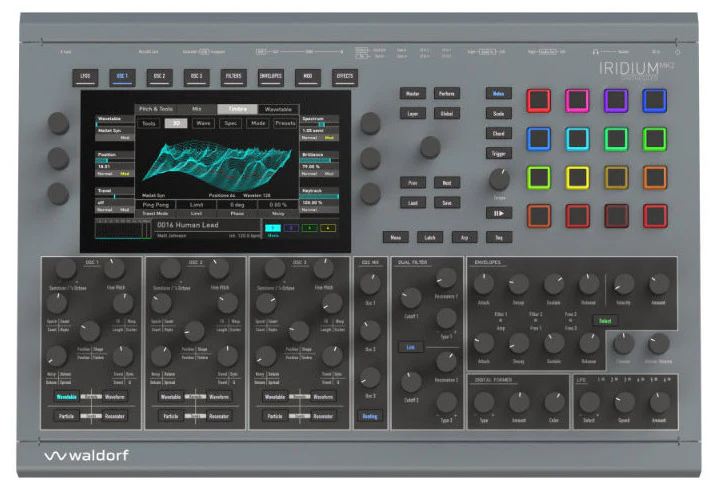Select the cyan layer 1 box on the display

click(273, 228)
